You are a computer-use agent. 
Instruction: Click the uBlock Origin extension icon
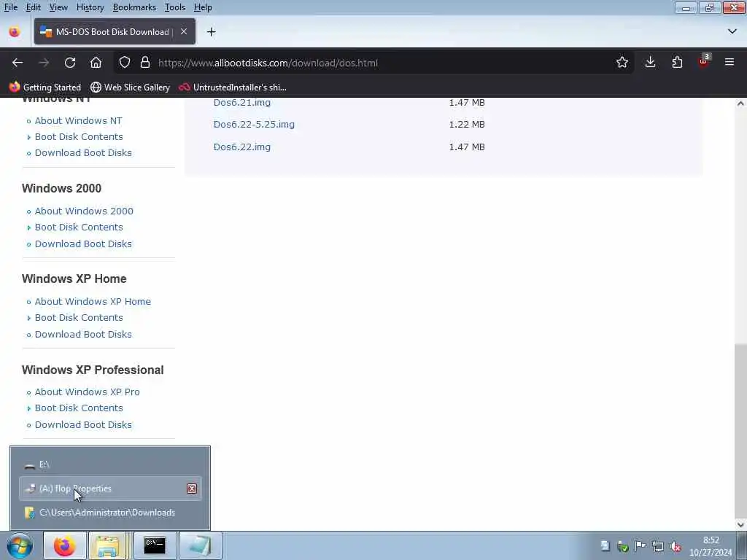click(704, 61)
